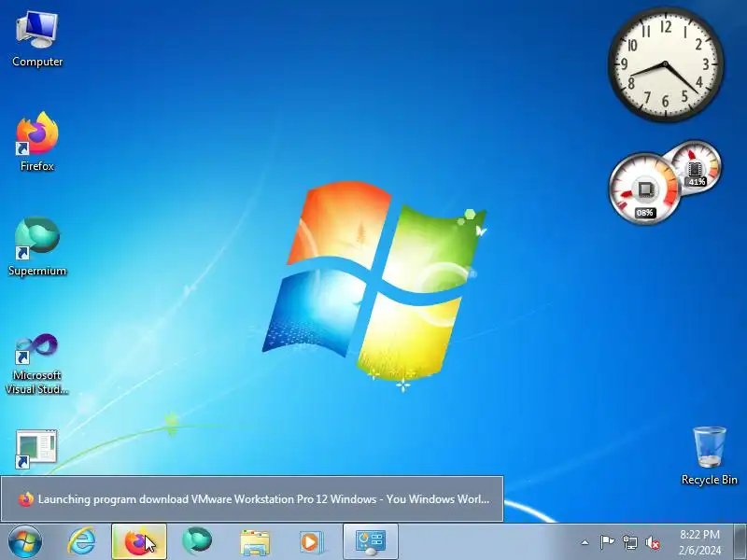Select the Microsoft Visual Studio shortcut
This screenshot has width=747, height=560.
pyautogui.click(x=37, y=364)
